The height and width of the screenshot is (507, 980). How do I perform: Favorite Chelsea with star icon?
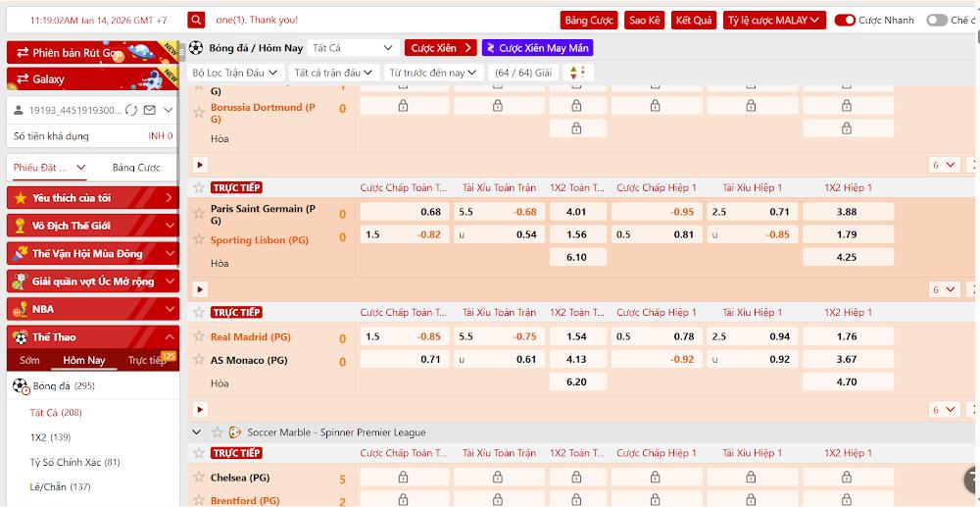tap(199, 478)
